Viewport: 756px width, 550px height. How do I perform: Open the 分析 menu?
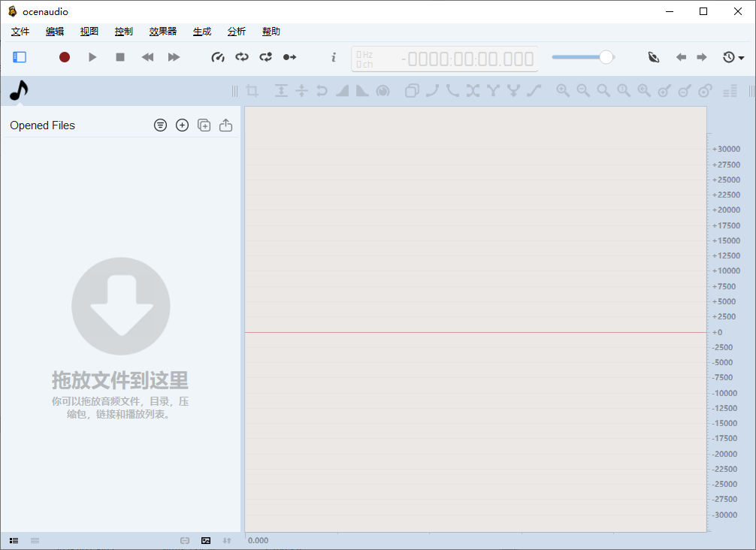(x=236, y=32)
